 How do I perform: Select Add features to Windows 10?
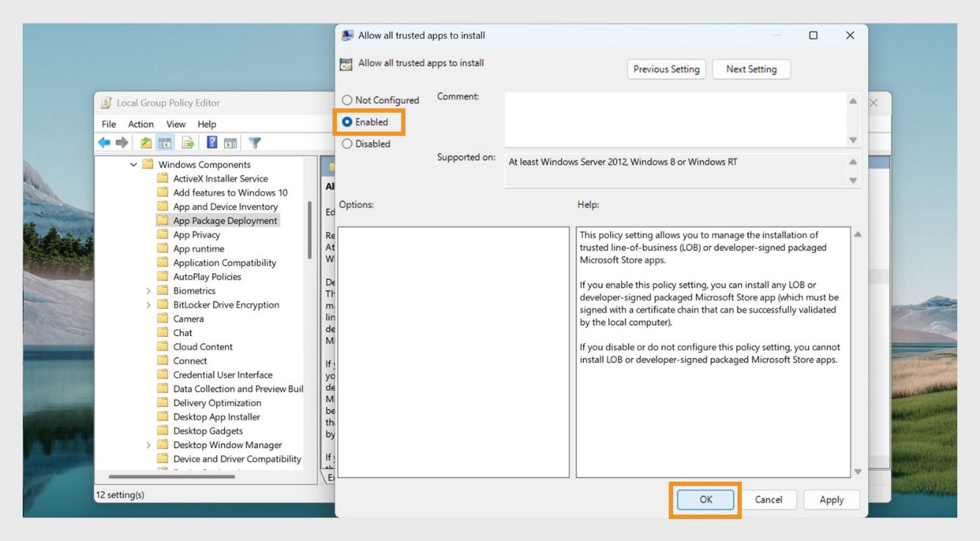tap(230, 193)
